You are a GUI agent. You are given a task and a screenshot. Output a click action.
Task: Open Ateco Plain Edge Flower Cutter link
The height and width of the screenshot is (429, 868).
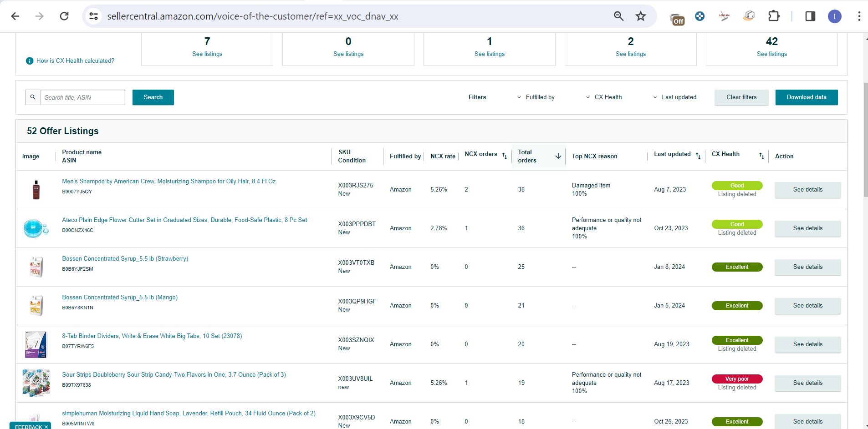[x=184, y=220]
